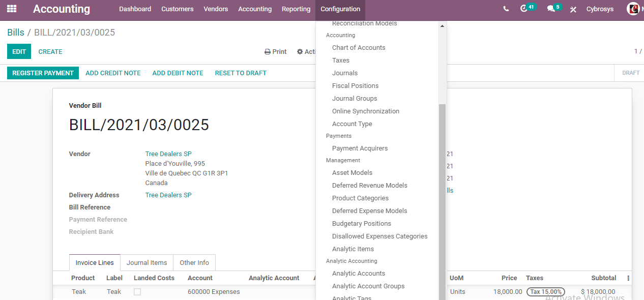Open the Reporting menu
644x300 pixels.
click(296, 9)
